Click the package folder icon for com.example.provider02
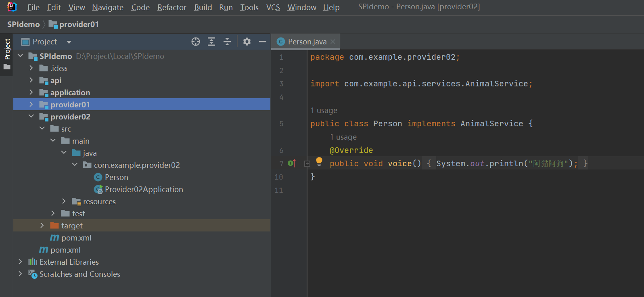The height and width of the screenshot is (297, 644). point(87,165)
